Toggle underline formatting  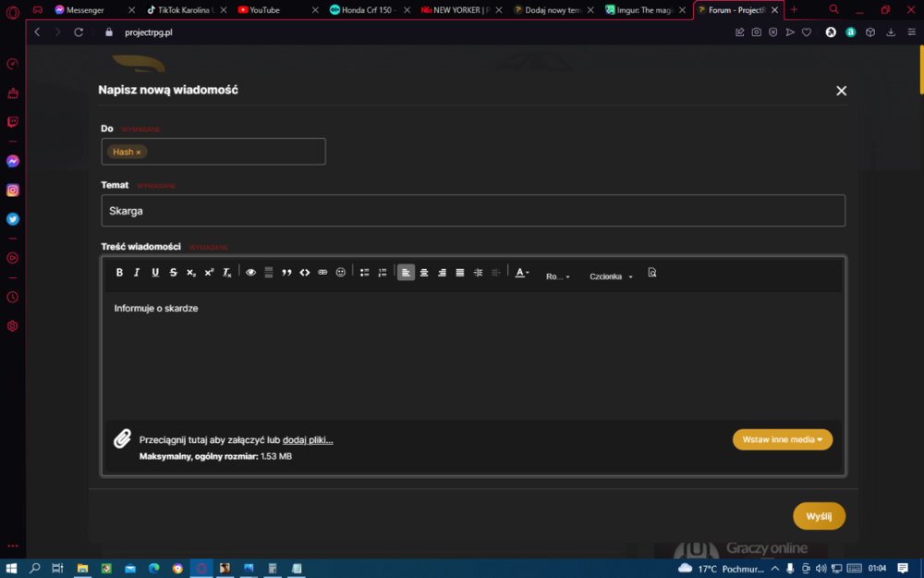tap(155, 273)
